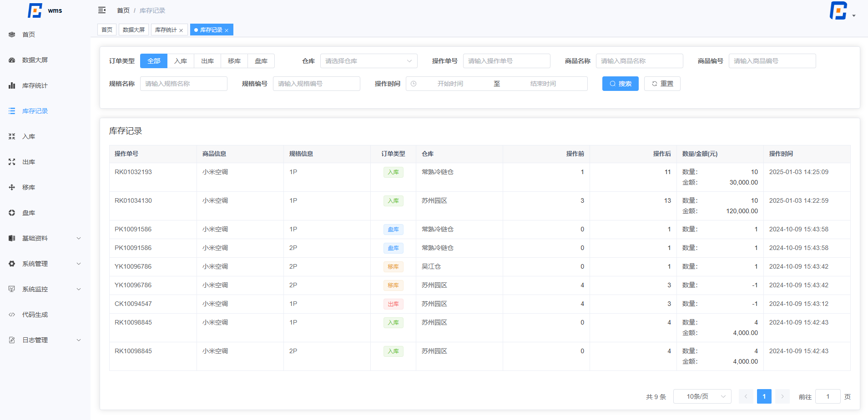Click the 规格编号 input field
Image resolution: width=868 pixels, height=420 pixels.
point(317,84)
